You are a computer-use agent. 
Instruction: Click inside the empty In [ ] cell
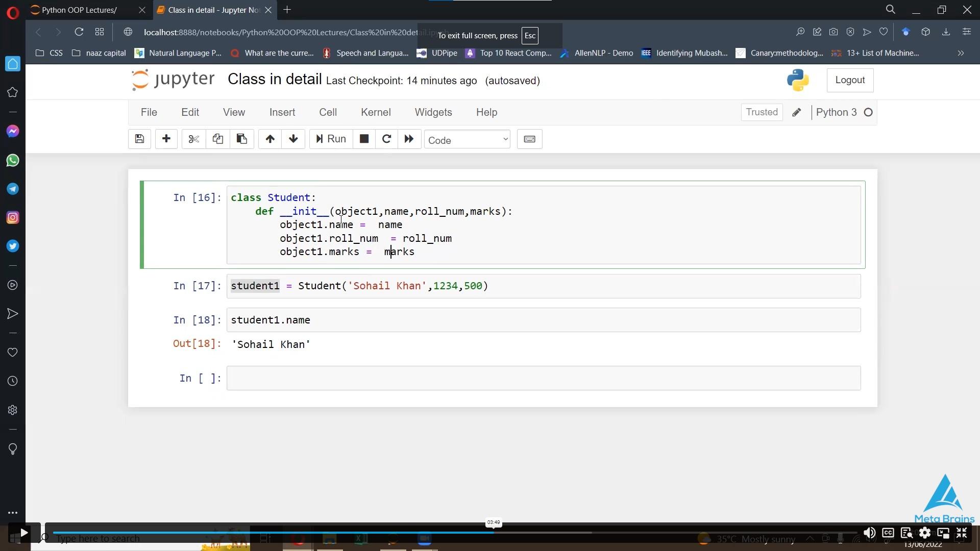[x=544, y=378]
